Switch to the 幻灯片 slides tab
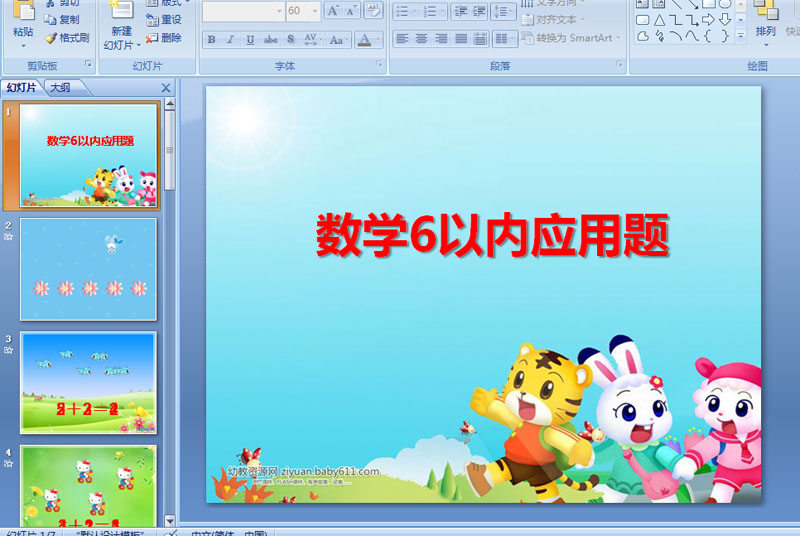 [21, 88]
